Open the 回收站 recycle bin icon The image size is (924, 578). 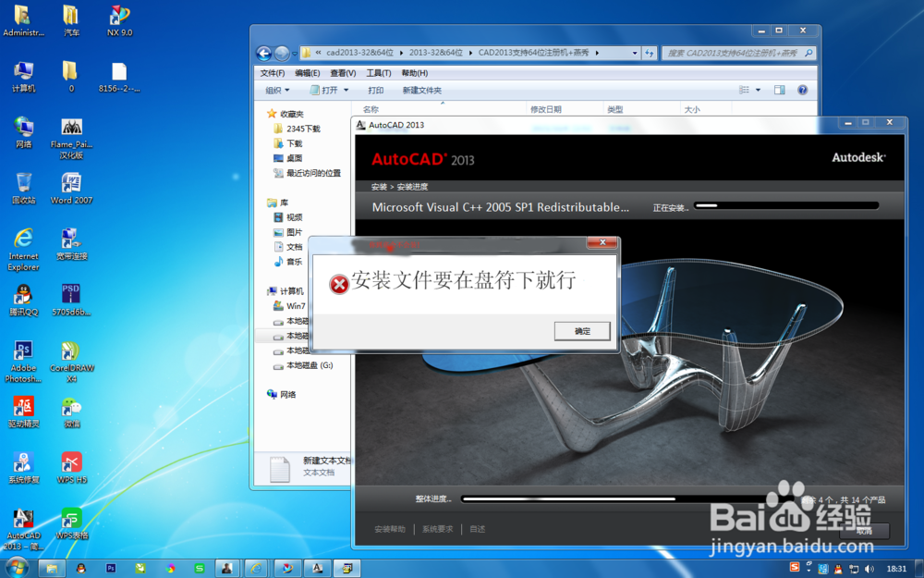[x=23, y=189]
